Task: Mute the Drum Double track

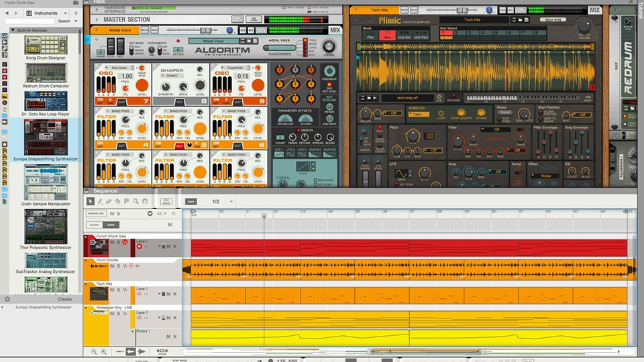Action: 112,266
